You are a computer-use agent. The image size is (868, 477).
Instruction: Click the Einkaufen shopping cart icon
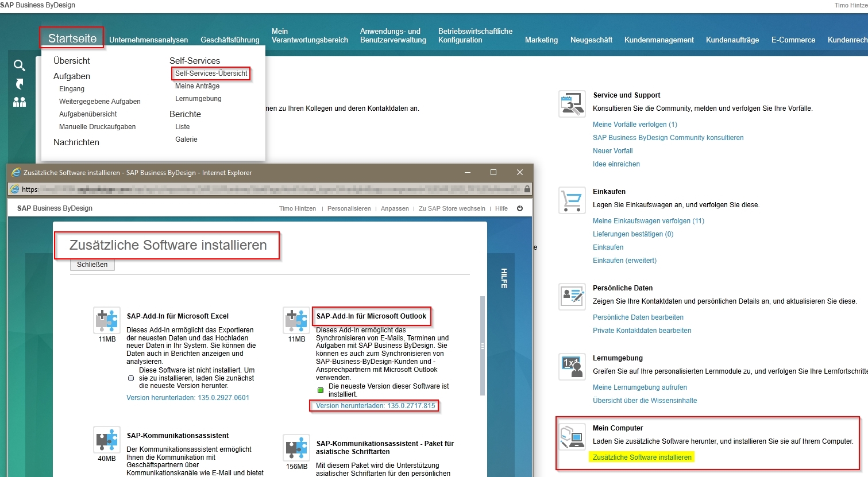[572, 201]
